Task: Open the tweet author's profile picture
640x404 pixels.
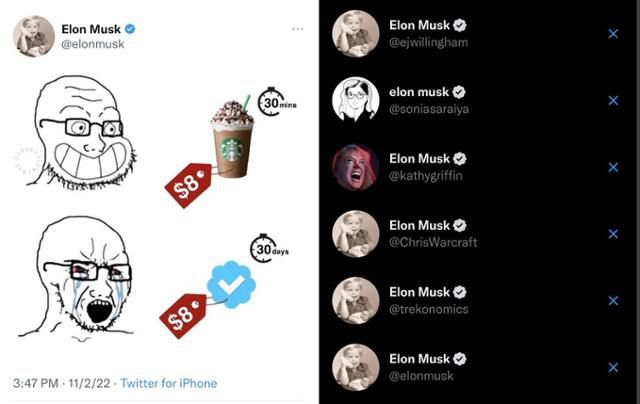Action: click(33, 36)
